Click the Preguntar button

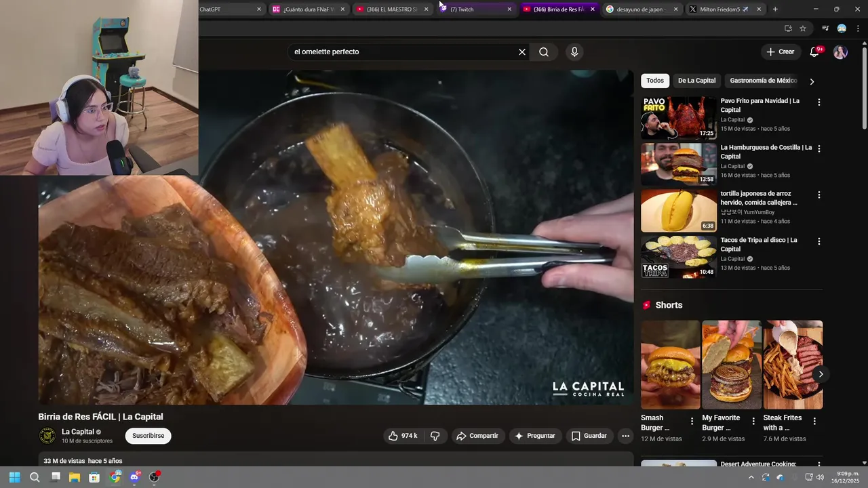[x=535, y=436]
